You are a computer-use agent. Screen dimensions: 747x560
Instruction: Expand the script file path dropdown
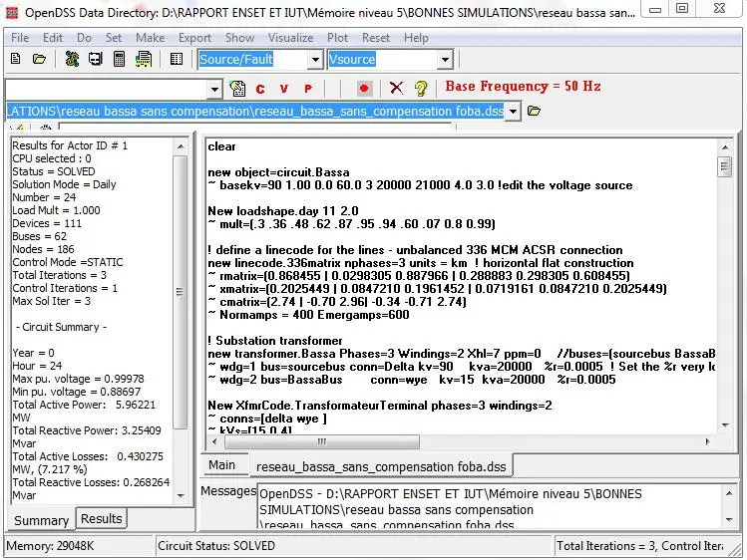tap(513, 112)
